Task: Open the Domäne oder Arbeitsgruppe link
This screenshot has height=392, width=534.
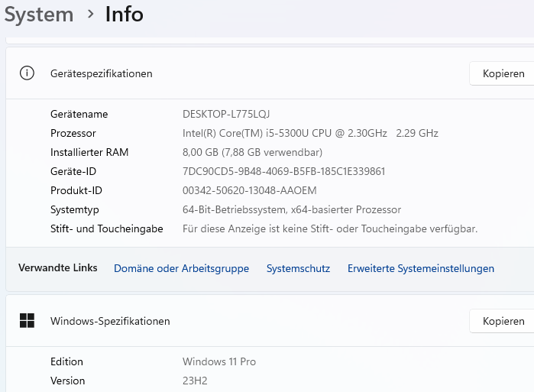Action: point(181,268)
